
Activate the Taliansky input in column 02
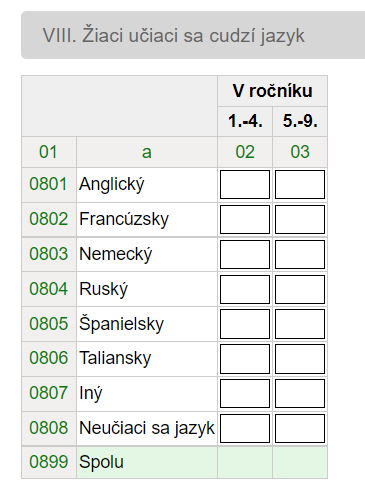click(245, 359)
